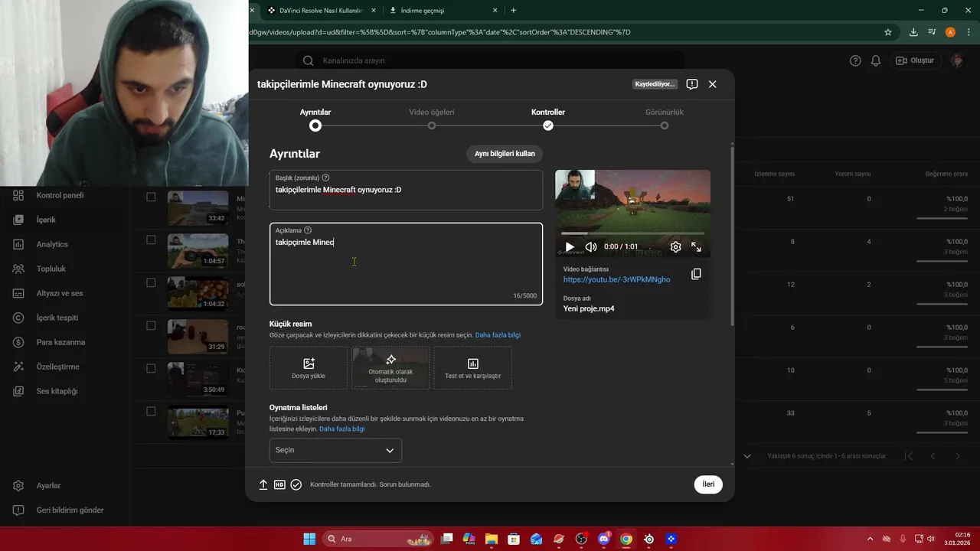This screenshot has height=551, width=980.
Task: Open Test et ve karşılaştır option
Action: (472, 367)
